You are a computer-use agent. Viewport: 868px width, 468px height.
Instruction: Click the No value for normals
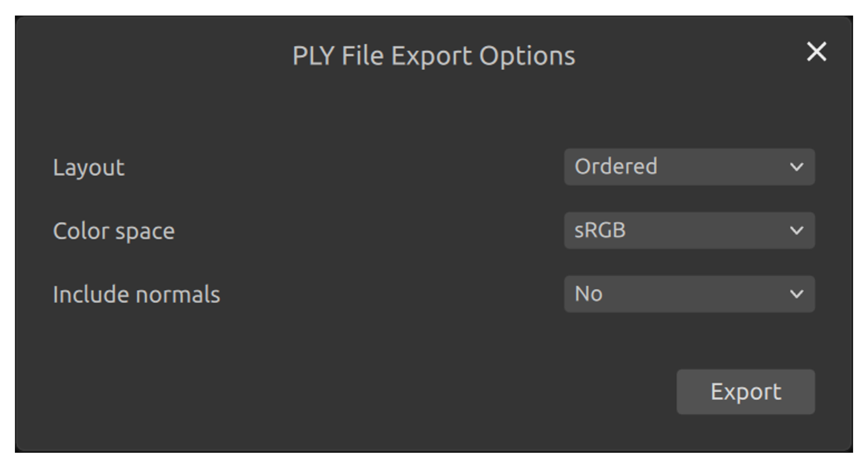pos(588,294)
